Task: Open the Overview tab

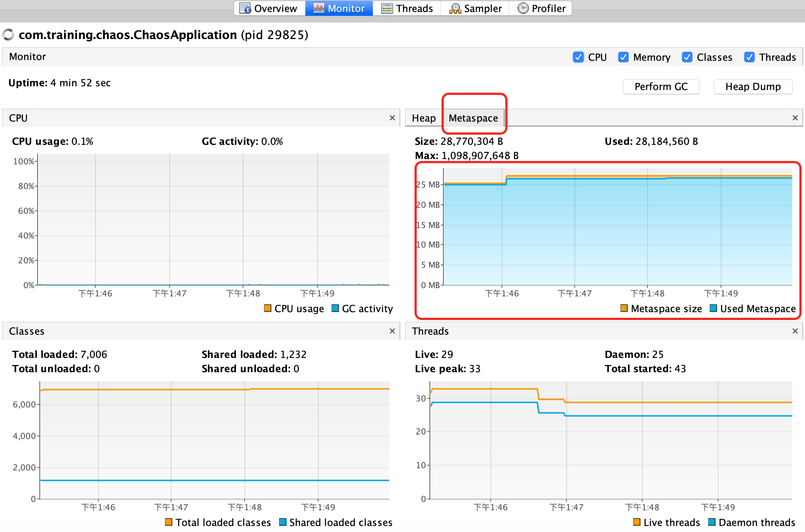Action: [269, 8]
